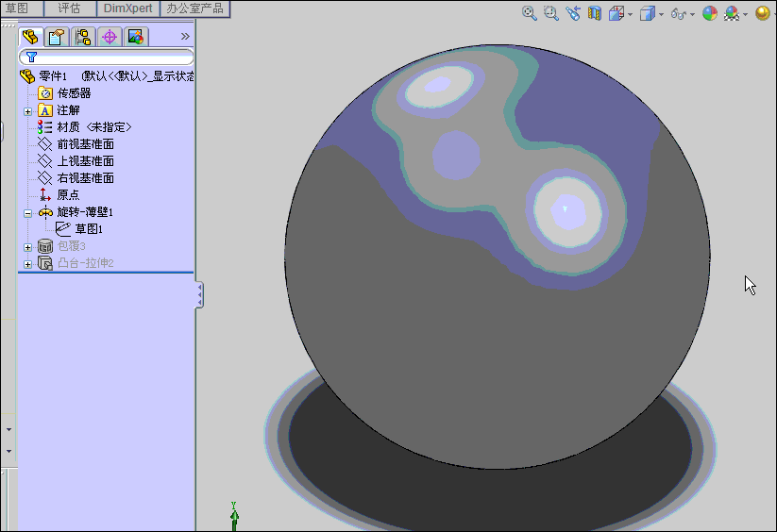Viewport: 777px width, 532px height.
Task: Select the 凸台-拉伸2 boss extrude feature
Action: 86,263
